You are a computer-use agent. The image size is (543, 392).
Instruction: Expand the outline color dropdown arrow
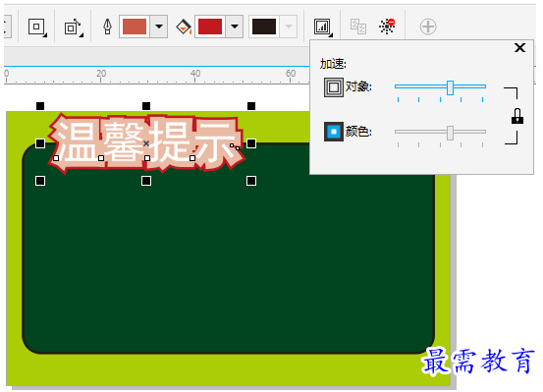tap(159, 27)
